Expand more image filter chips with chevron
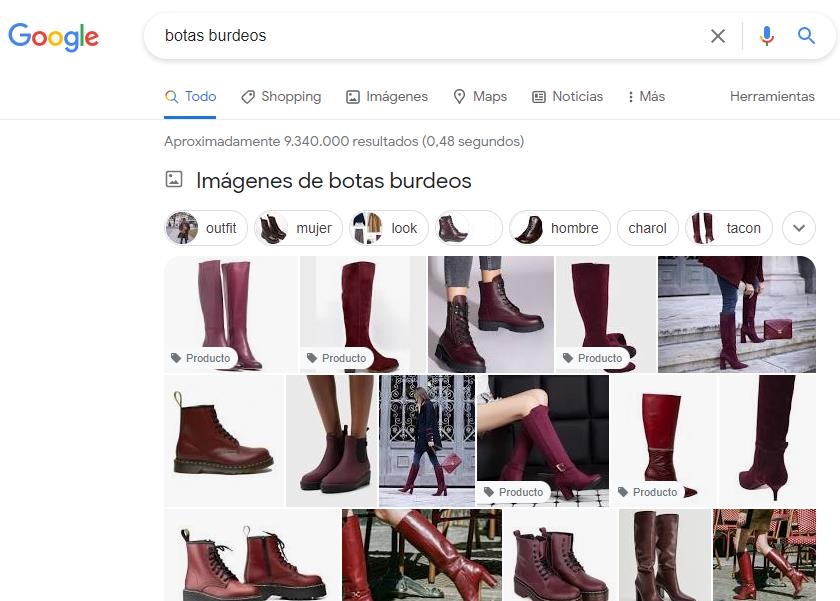Viewport: 840px width, 601px height. pos(798,228)
